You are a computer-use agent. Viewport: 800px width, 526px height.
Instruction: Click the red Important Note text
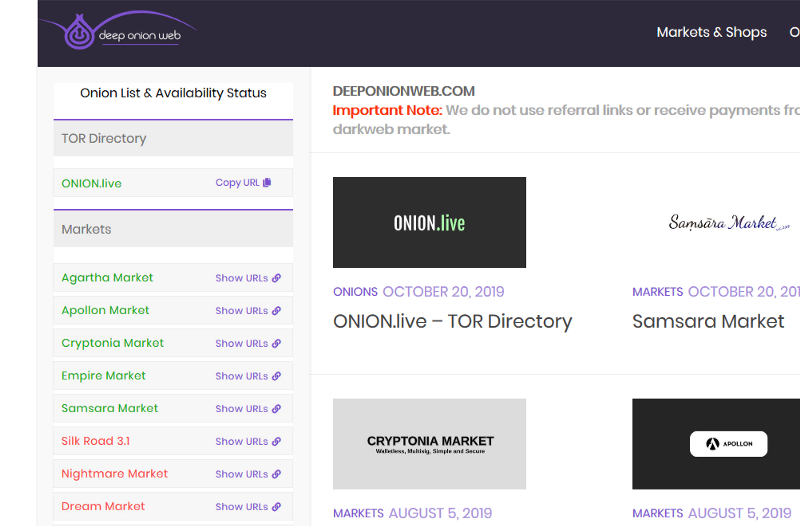tap(387, 110)
